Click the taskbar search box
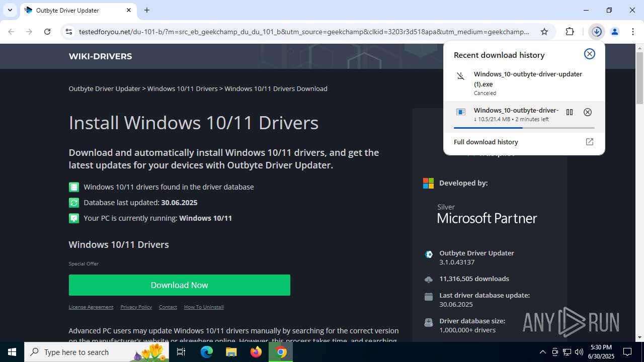644x362 pixels. coord(97,352)
